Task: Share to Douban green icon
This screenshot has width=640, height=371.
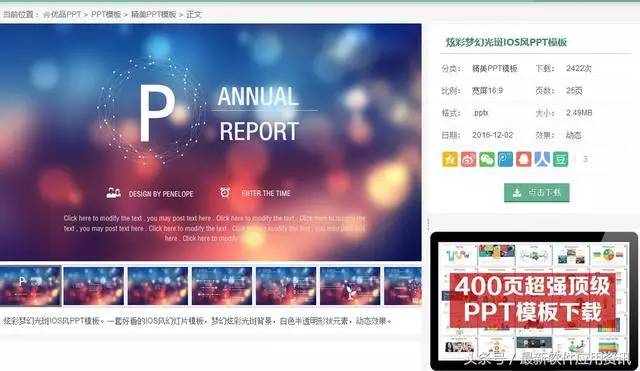Action: coord(560,159)
